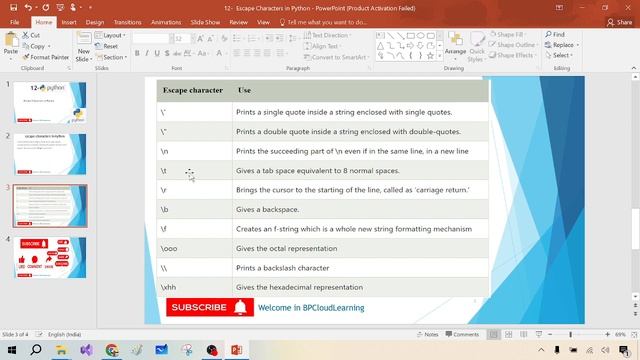Clear all formatting icon
The width and height of the screenshot is (640, 360).
(x=224, y=39)
